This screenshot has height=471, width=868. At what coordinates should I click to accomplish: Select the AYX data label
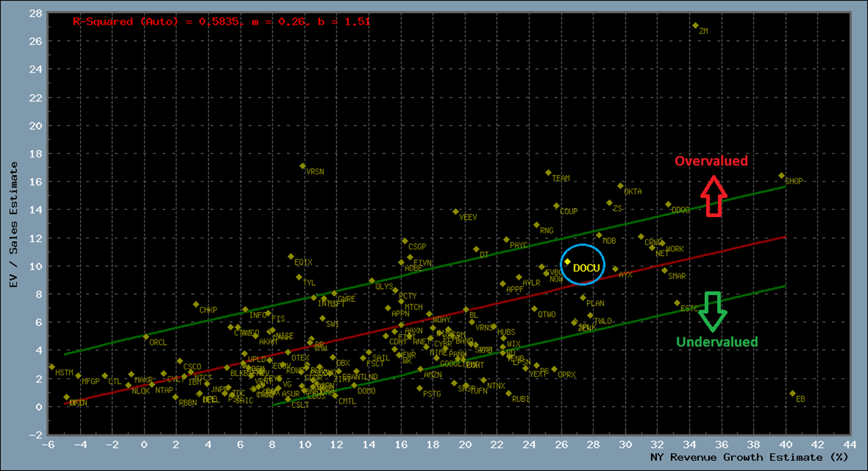coord(626,275)
